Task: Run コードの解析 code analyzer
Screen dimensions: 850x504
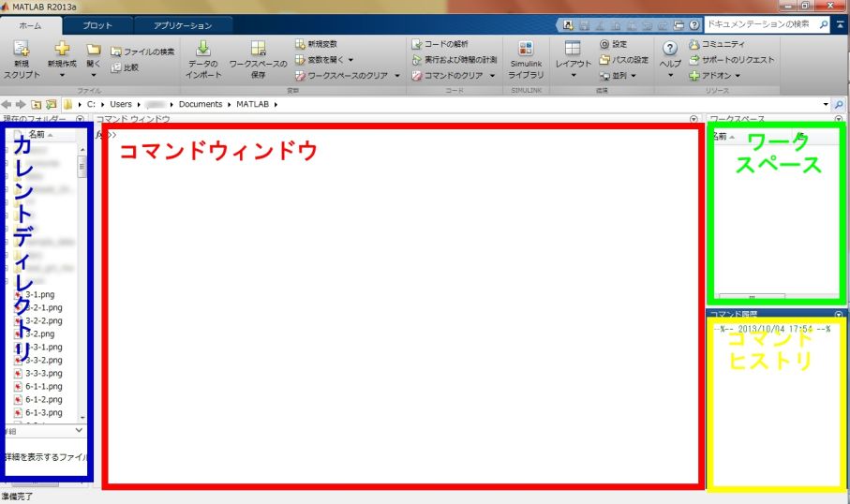Action: coord(440,44)
